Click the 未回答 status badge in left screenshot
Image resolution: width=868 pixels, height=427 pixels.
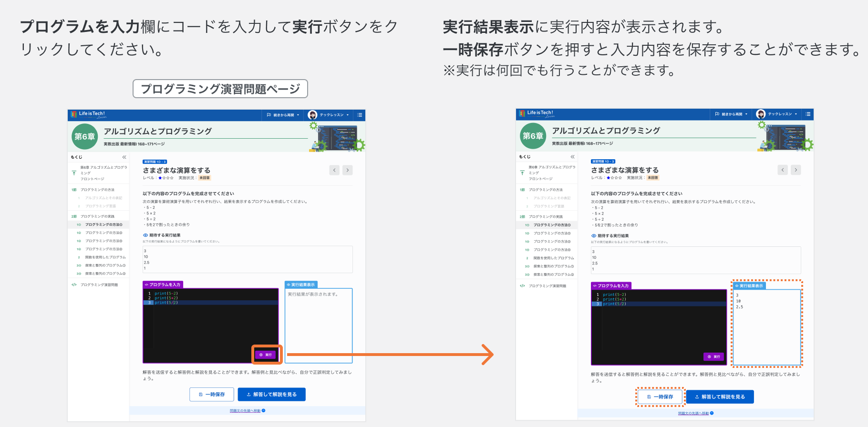pyautogui.click(x=204, y=178)
